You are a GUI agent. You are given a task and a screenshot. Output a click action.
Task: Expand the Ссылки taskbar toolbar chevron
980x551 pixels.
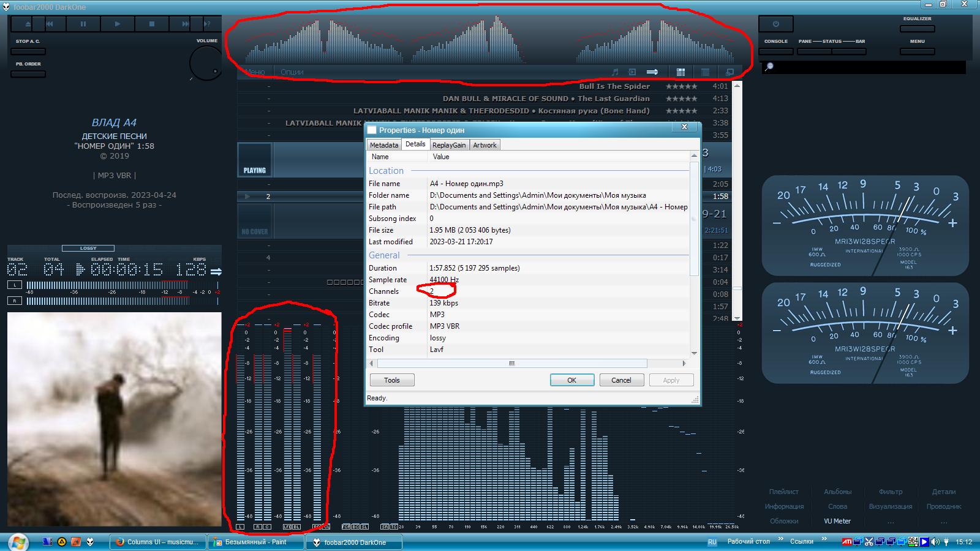coord(824,539)
